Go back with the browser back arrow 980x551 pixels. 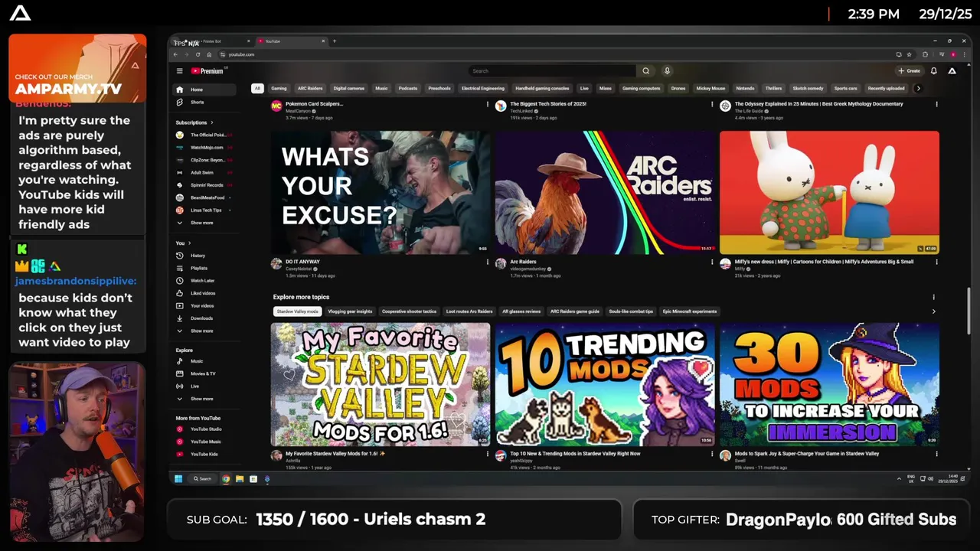(x=175, y=54)
